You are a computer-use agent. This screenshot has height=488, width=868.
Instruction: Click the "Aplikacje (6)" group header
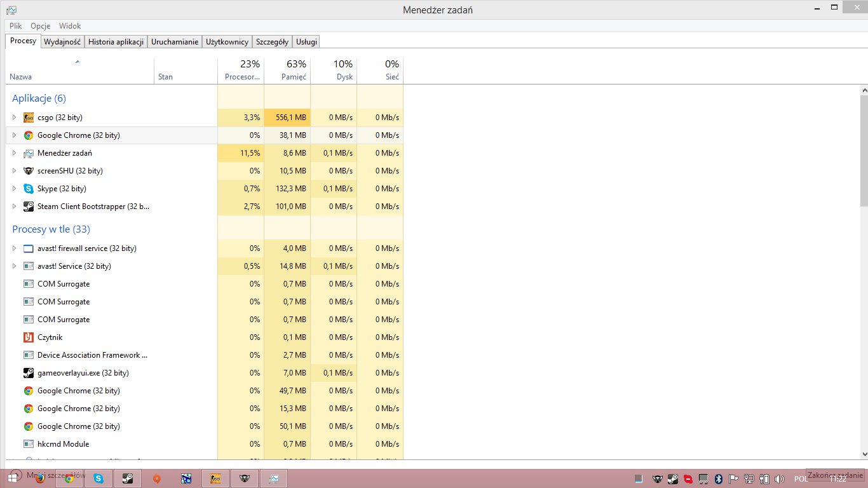39,98
